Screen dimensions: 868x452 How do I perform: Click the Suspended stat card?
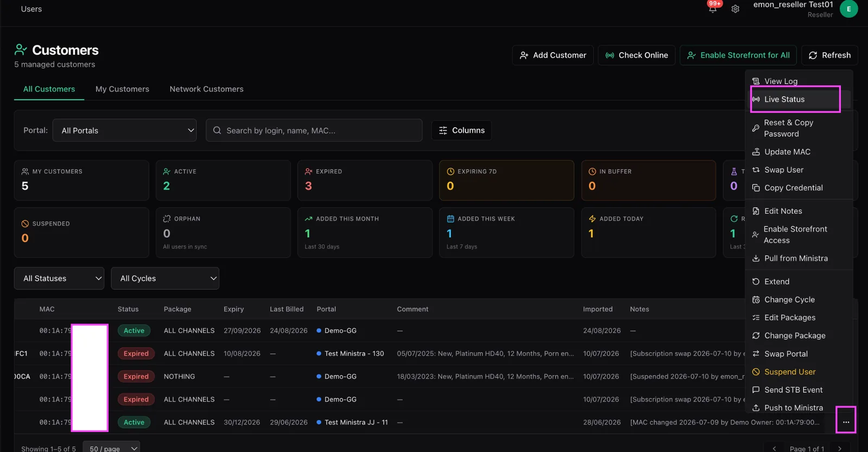[x=81, y=232]
